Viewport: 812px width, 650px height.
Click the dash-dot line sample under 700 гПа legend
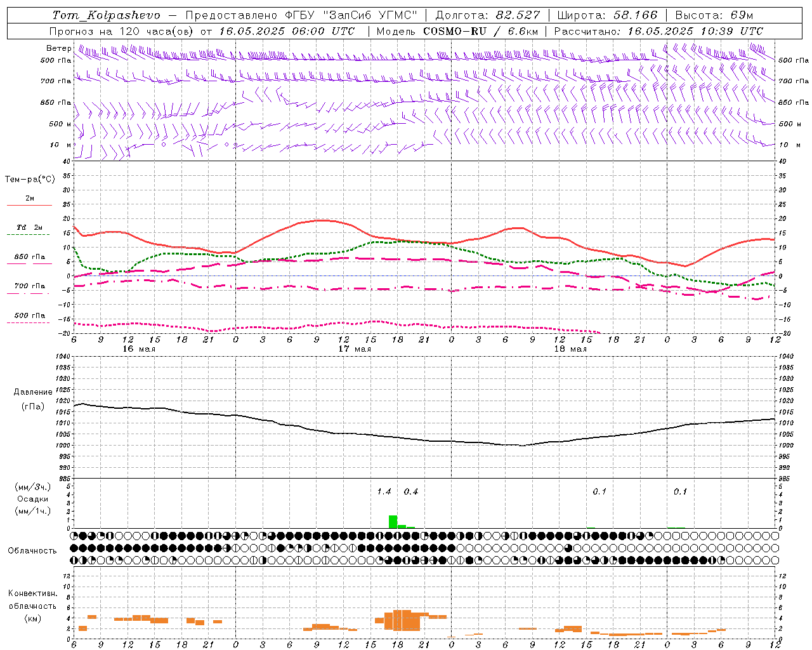coord(29,293)
